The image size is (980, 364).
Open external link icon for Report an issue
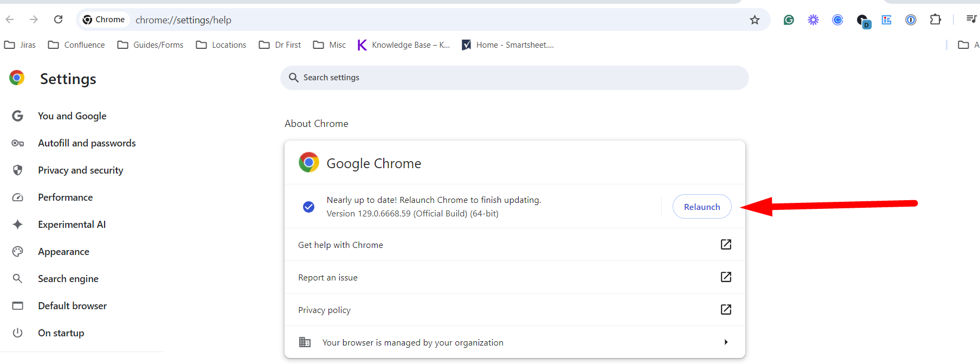click(x=726, y=277)
